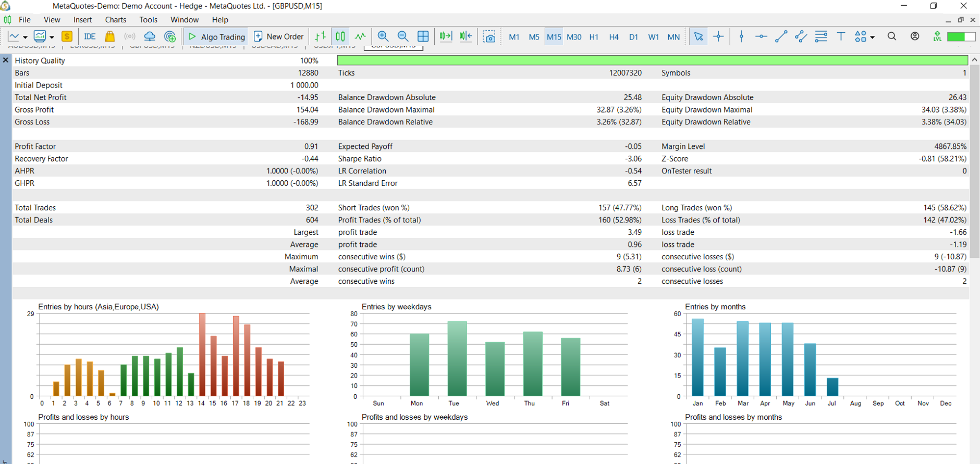980x464 pixels.
Task: Expand the indicators list dropdown arrow
Action: pyautogui.click(x=52, y=37)
